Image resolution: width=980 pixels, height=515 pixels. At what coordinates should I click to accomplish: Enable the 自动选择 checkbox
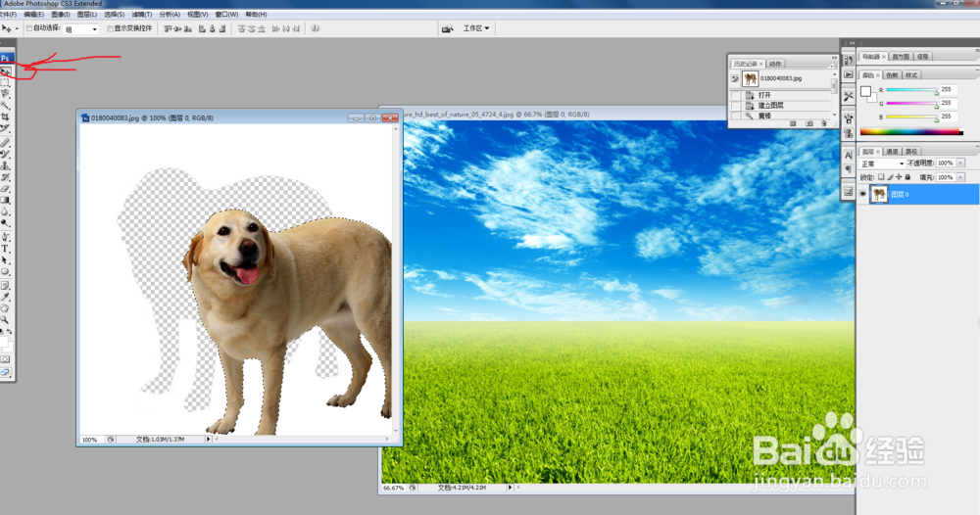(29, 29)
